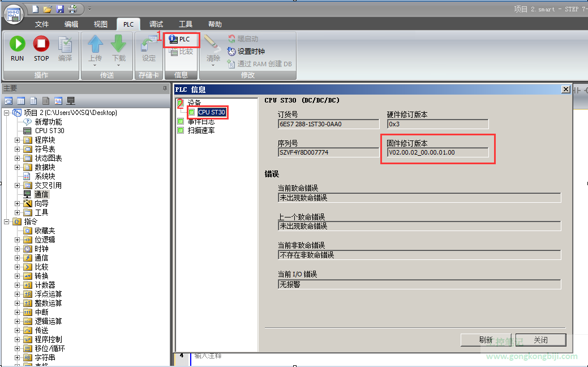Select 扫描速率 in the PLC 信息 dialog
588x367 pixels.
[201, 131]
